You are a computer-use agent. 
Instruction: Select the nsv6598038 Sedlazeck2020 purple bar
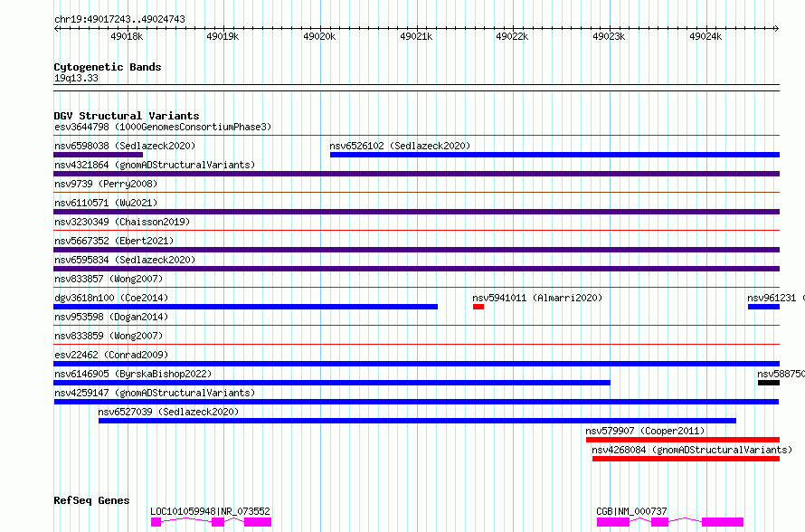(98, 155)
